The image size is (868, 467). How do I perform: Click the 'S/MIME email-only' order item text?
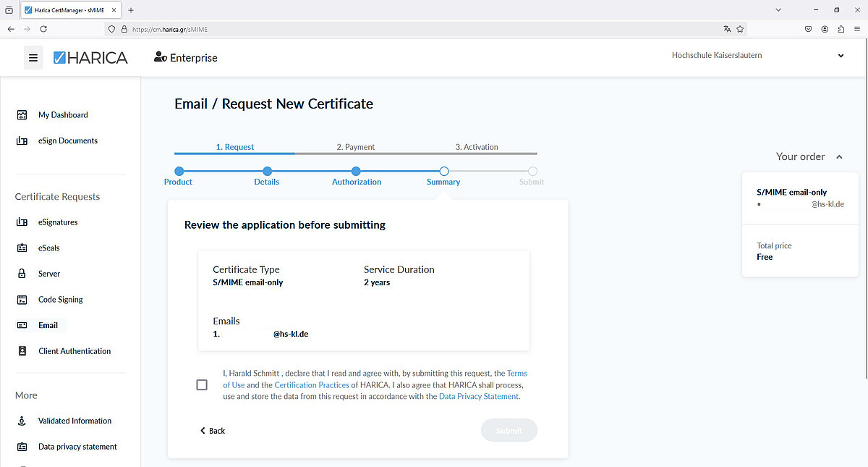(791, 193)
